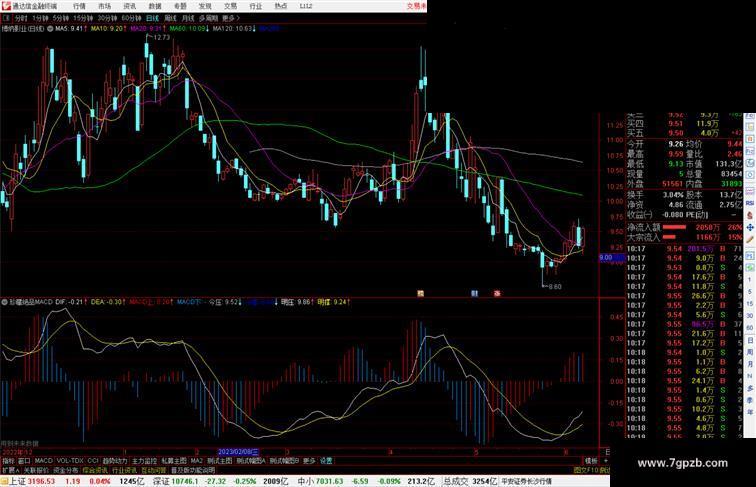This screenshot has height=487, width=756.
Task: Click the round settings icon beside MA5
Action: (50, 29)
